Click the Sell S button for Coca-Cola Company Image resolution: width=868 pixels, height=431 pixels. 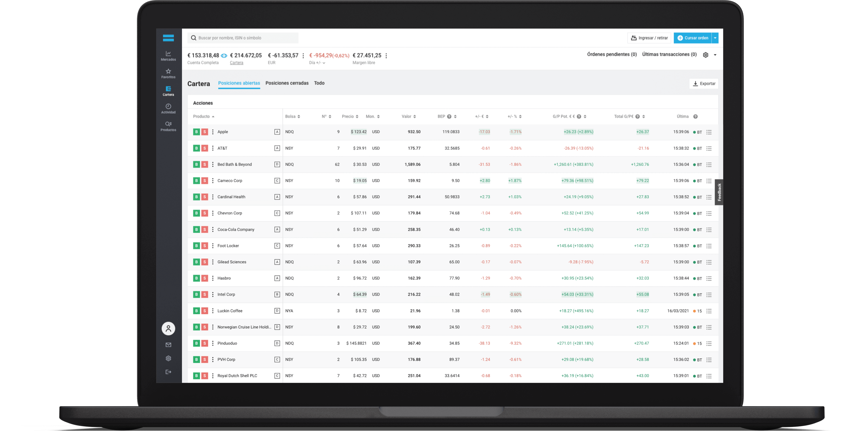(205, 229)
